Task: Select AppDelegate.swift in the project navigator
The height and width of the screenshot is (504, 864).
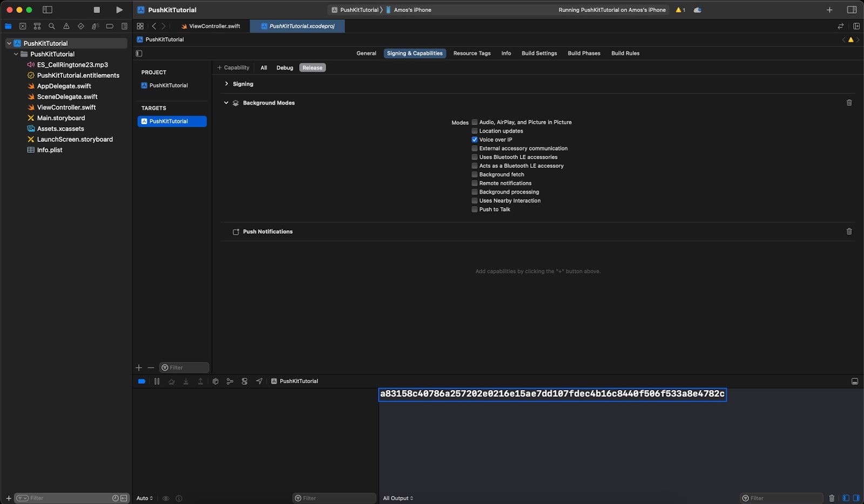Action: click(x=64, y=86)
